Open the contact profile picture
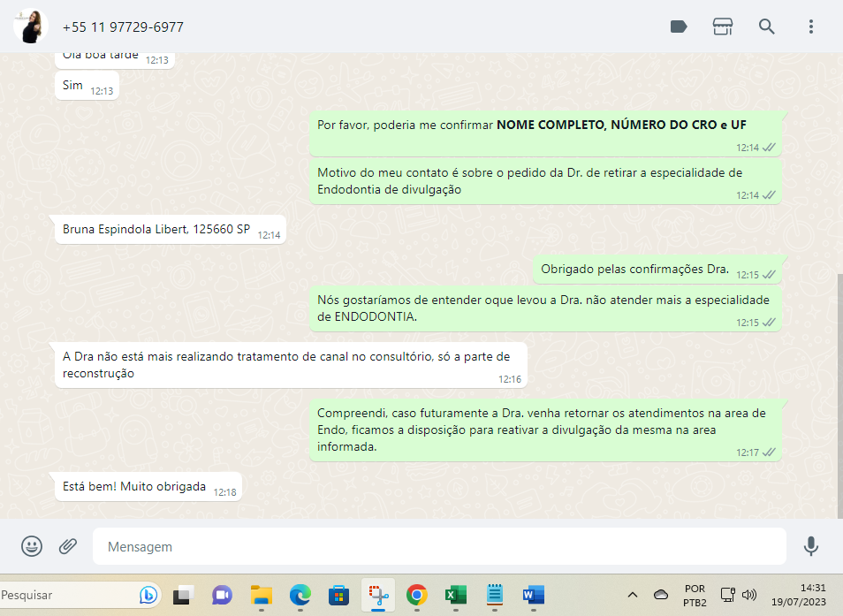Image resolution: width=843 pixels, height=616 pixels. [31, 27]
